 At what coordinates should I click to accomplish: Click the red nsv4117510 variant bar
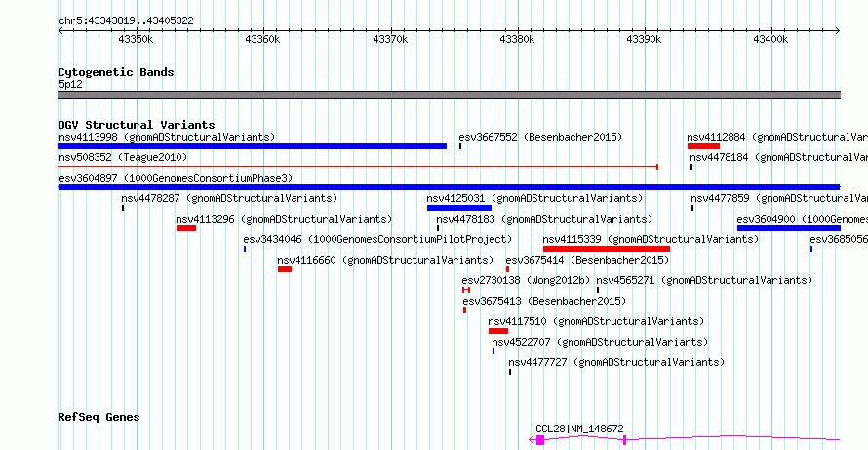(x=498, y=331)
